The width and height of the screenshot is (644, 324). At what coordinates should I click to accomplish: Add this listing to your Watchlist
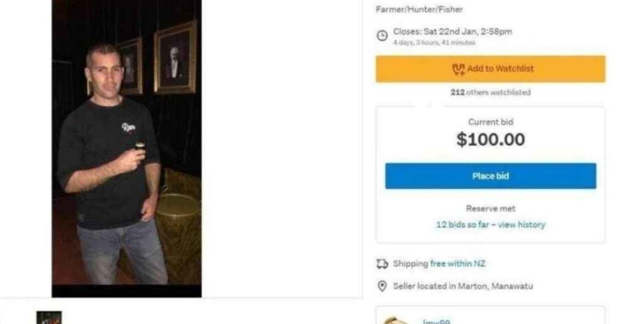coord(490,69)
